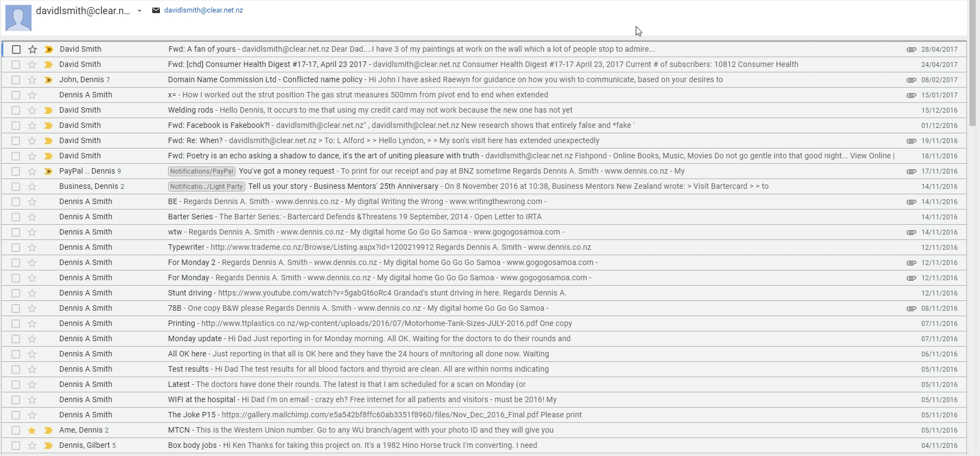Click Notificatio../Light Party label tag
This screenshot has height=456, width=980.
click(207, 187)
